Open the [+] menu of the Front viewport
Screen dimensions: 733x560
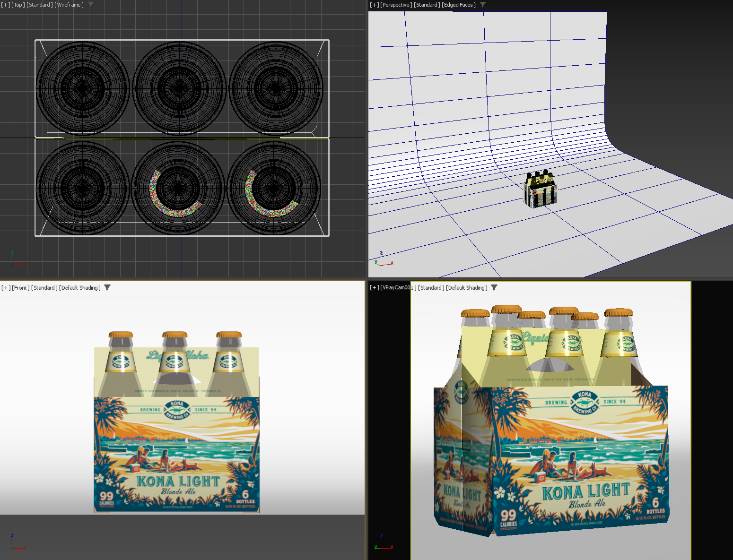click(x=6, y=287)
